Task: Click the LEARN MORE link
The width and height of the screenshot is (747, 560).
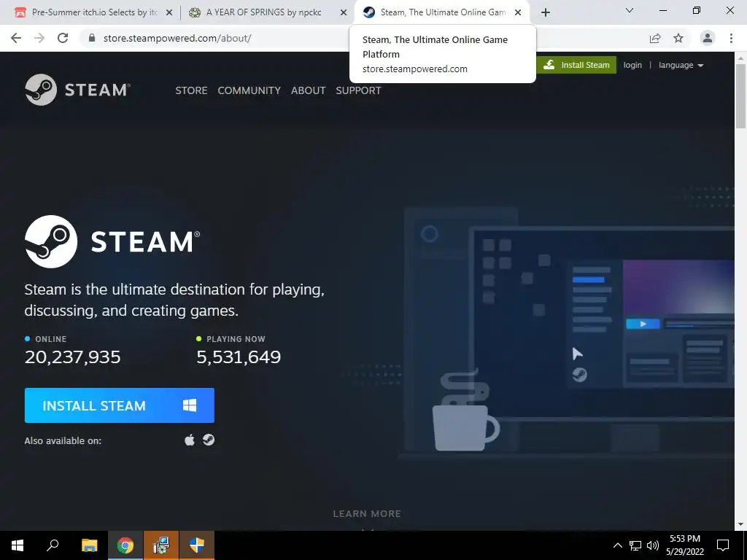Action: [x=367, y=514]
